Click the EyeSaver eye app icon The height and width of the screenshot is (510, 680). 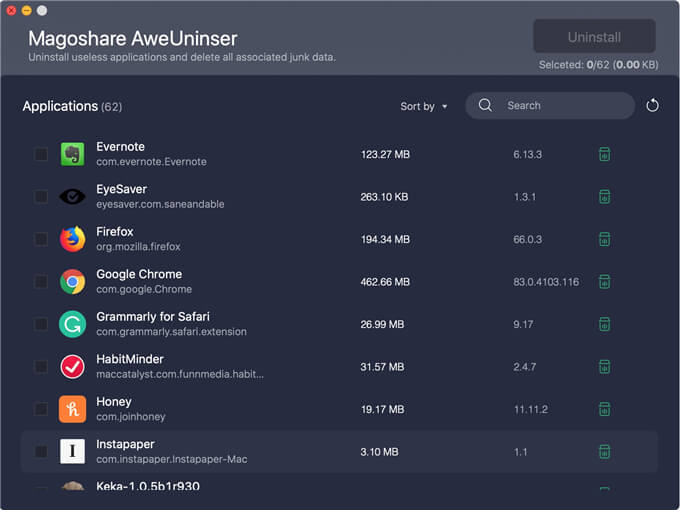[x=72, y=196]
